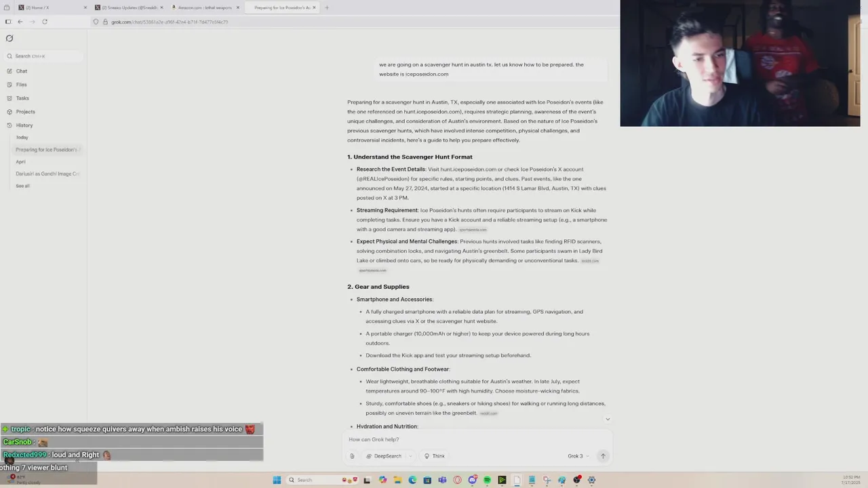Click the browser back arrow
The image size is (868, 488).
20,22
